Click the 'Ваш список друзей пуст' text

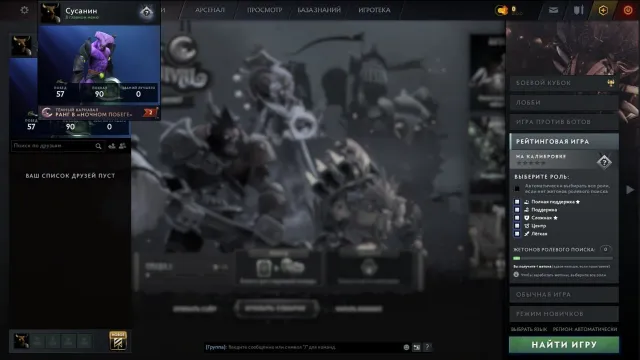click(70, 176)
